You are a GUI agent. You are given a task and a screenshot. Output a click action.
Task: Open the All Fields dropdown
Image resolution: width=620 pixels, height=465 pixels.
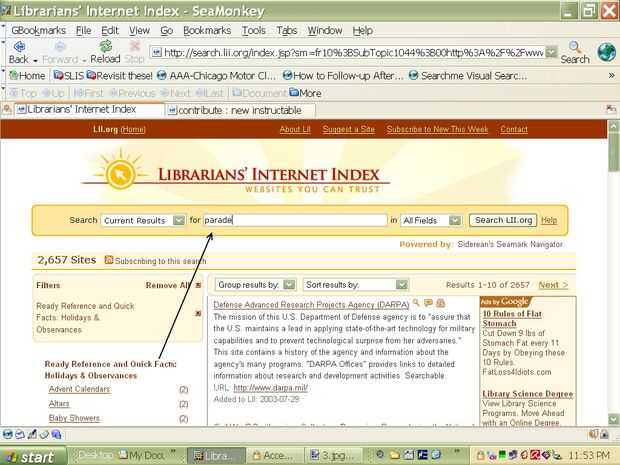(431, 220)
